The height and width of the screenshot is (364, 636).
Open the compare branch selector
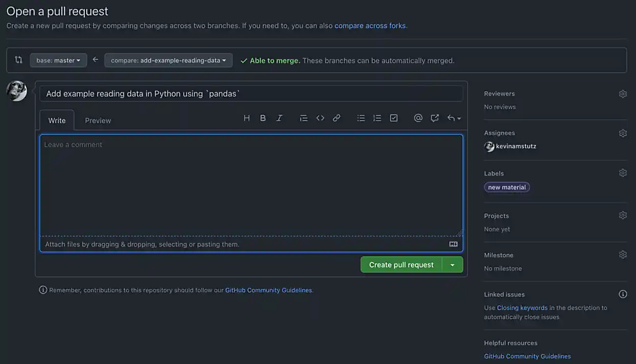tap(168, 60)
